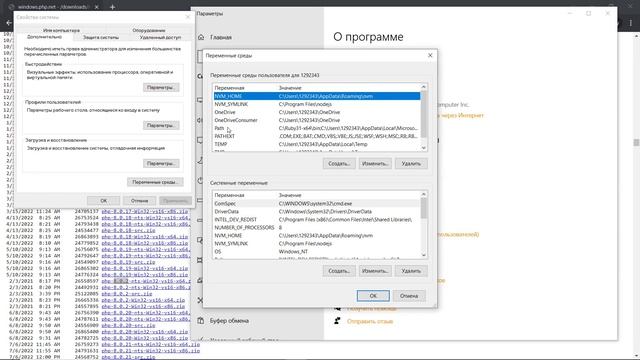Select the windows.php.net browser tab

click(x=53, y=7)
